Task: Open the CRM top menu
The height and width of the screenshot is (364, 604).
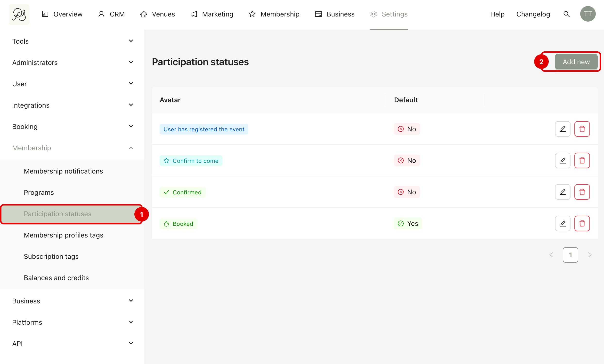Action: coord(112,14)
